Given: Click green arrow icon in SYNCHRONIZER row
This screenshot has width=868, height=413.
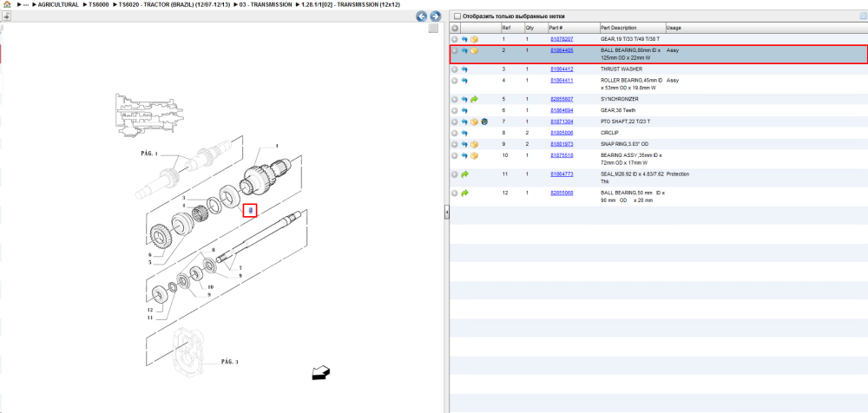Looking at the screenshot, I should (475, 99).
